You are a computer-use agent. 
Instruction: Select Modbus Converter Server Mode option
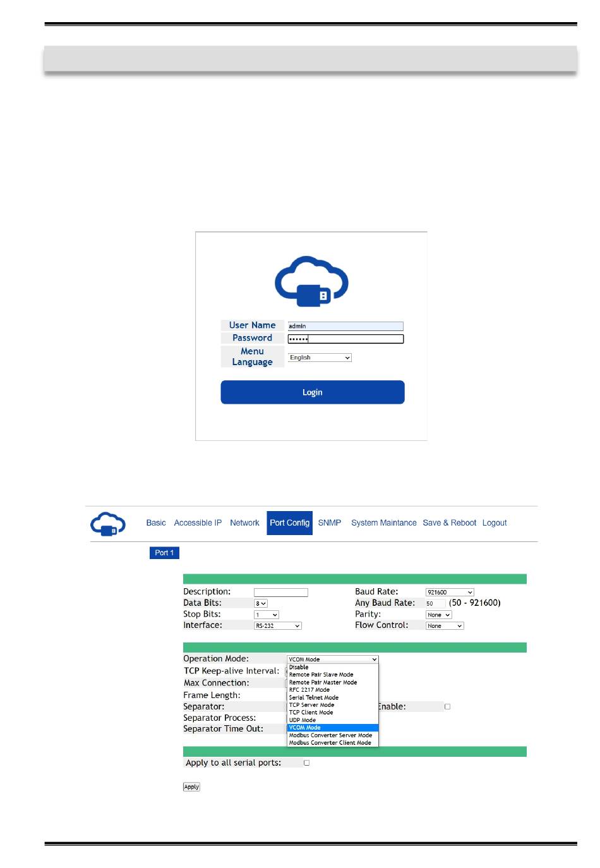click(333, 735)
